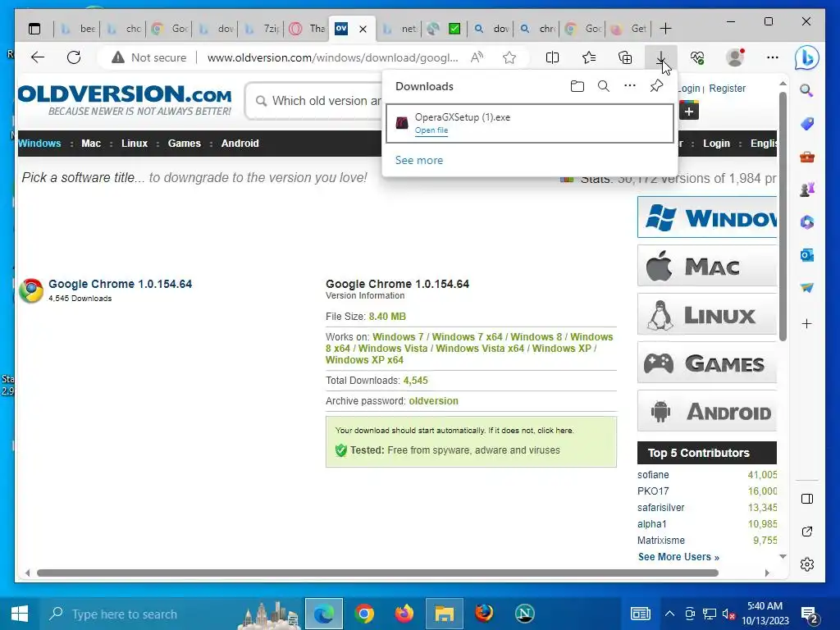Open sidebar Drop paper plane icon
The height and width of the screenshot is (630, 840).
807,288
